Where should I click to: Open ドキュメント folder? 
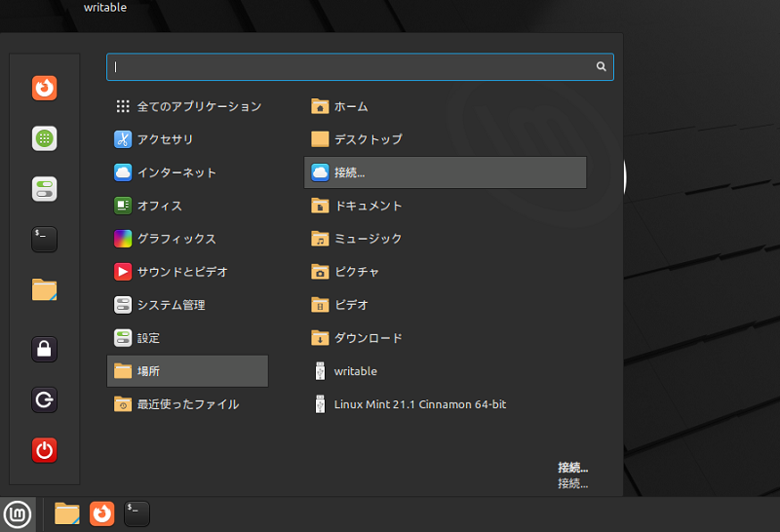pos(446,206)
